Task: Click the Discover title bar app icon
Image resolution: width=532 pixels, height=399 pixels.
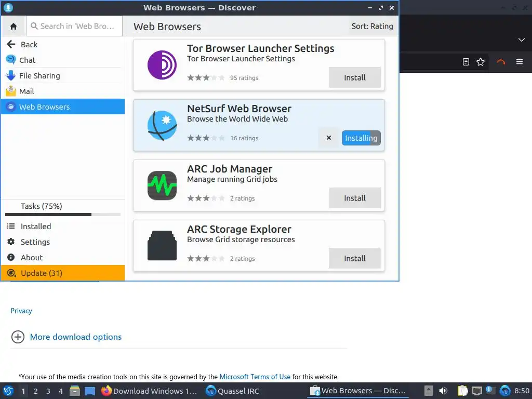Action: 8,7
